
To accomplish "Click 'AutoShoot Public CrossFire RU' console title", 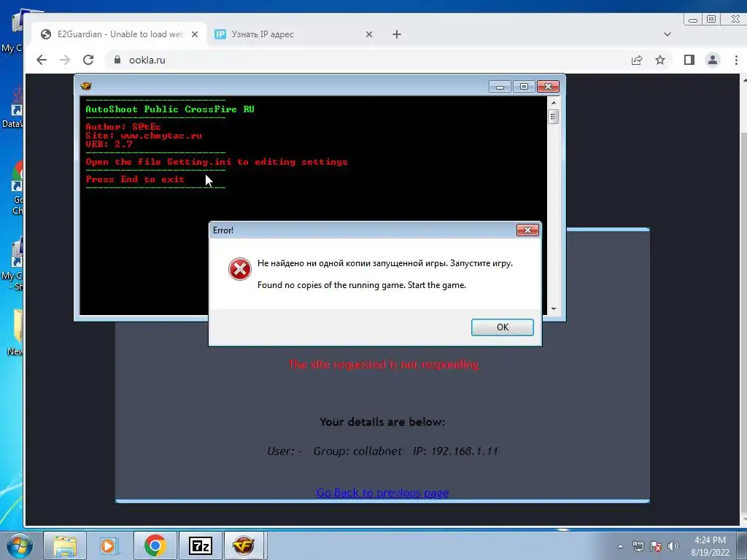I will click(170, 109).
